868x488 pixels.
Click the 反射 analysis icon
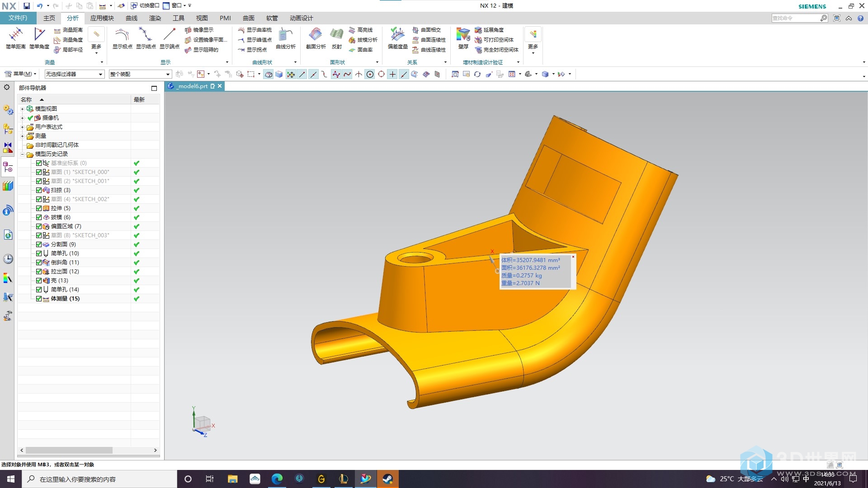pos(336,38)
